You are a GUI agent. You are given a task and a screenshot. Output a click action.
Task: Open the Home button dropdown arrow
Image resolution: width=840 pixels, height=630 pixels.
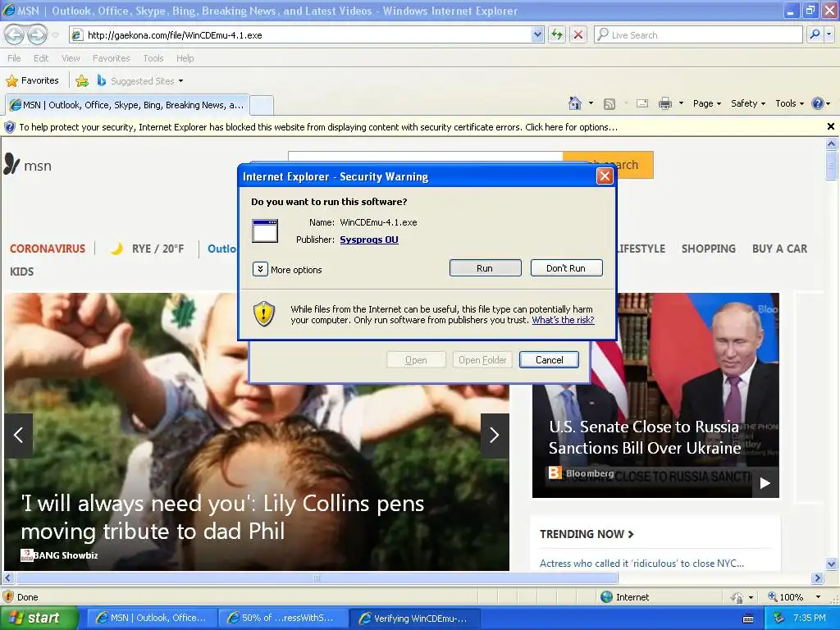[591, 103]
